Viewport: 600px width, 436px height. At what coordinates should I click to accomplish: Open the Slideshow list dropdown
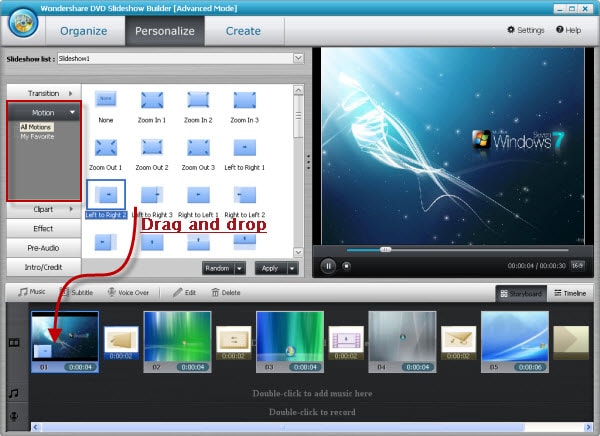point(298,58)
